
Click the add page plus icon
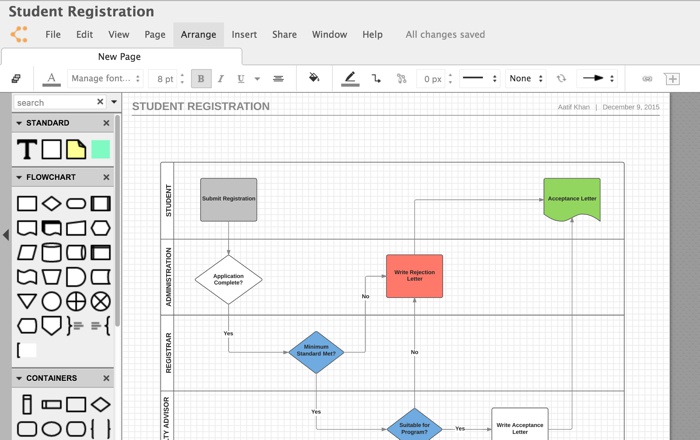pos(672,79)
